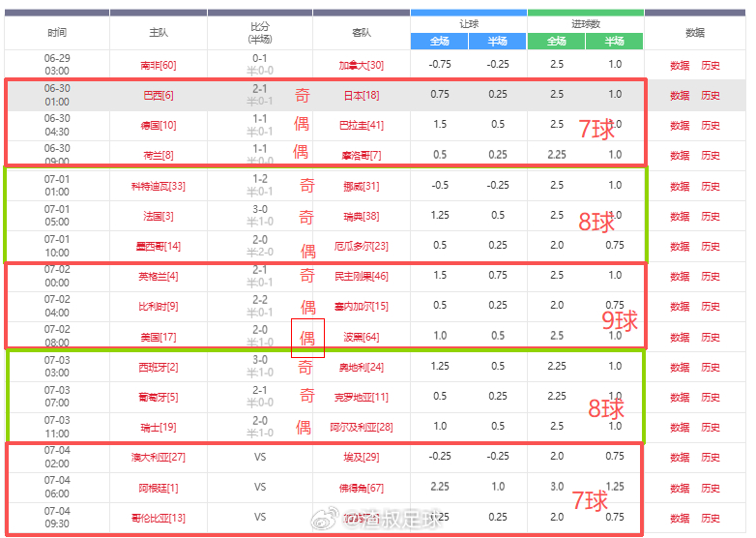Open home team 墨西哥[14] link
Image resolution: width=756 pixels, height=538 pixels.
[159, 246]
